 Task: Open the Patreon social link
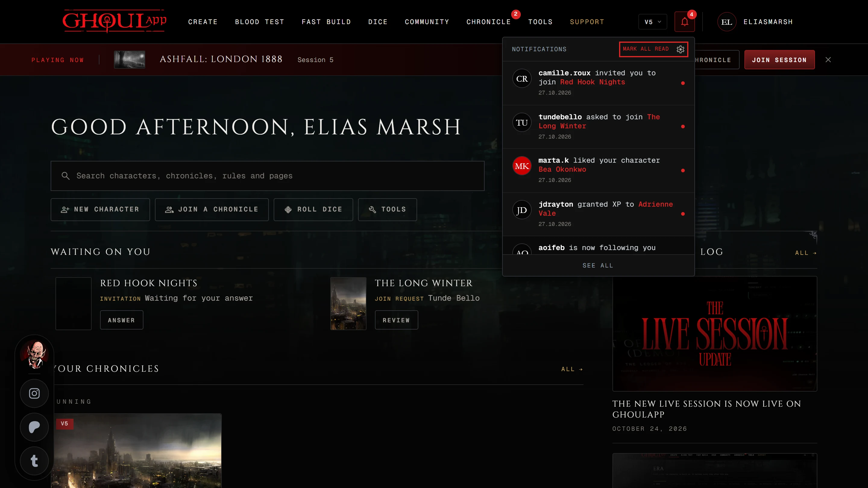(x=34, y=427)
